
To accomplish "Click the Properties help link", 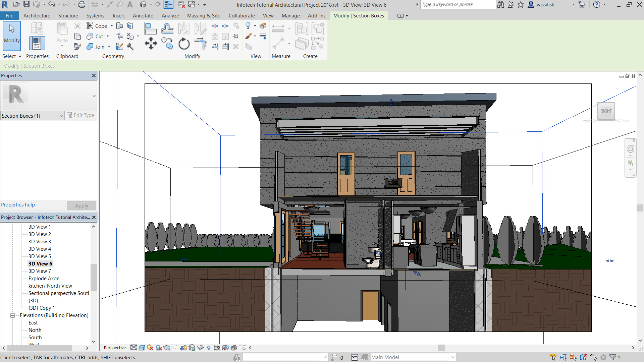I will (18, 205).
